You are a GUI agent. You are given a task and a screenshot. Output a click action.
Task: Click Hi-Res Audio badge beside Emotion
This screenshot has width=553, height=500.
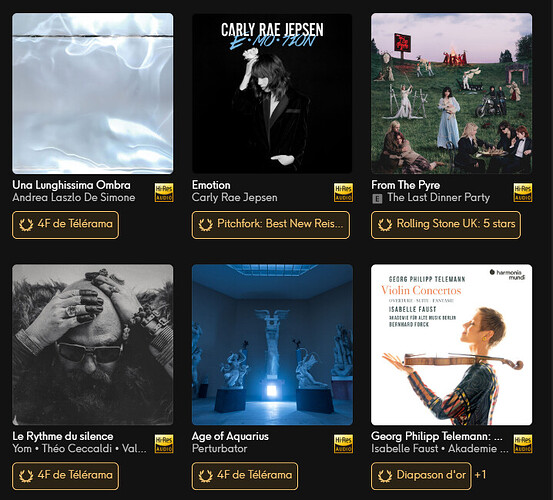point(344,193)
